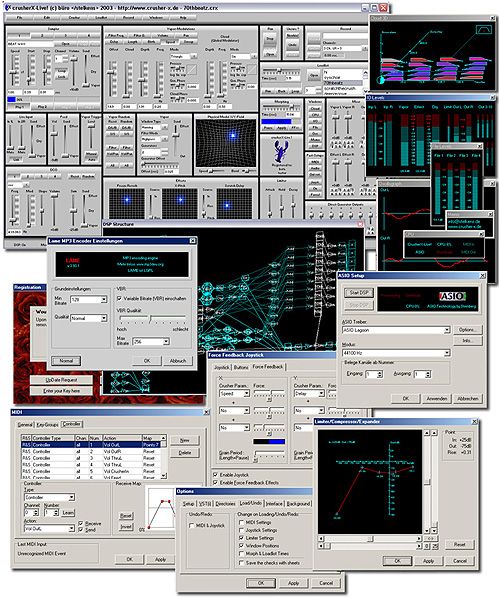The image size is (500, 598).
Task: Select the Buttons tab in Force Feedback Joystick
Action: click(x=241, y=367)
